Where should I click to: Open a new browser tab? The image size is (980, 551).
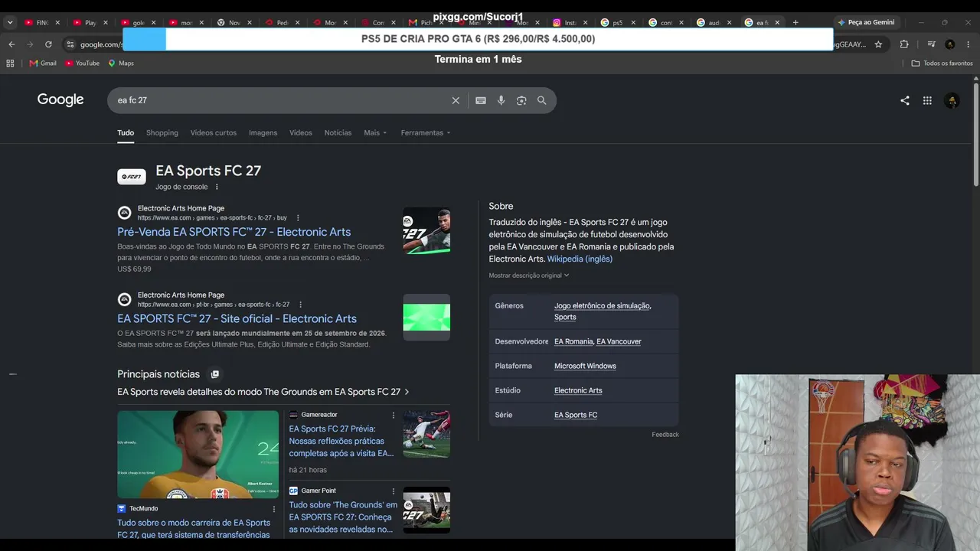coord(795,22)
